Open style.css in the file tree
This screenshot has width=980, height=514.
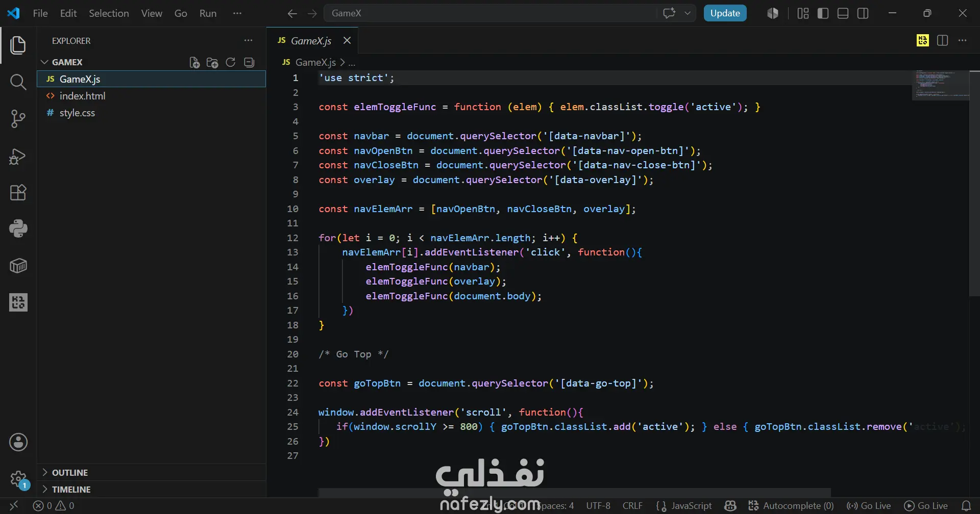(x=152, y=113)
